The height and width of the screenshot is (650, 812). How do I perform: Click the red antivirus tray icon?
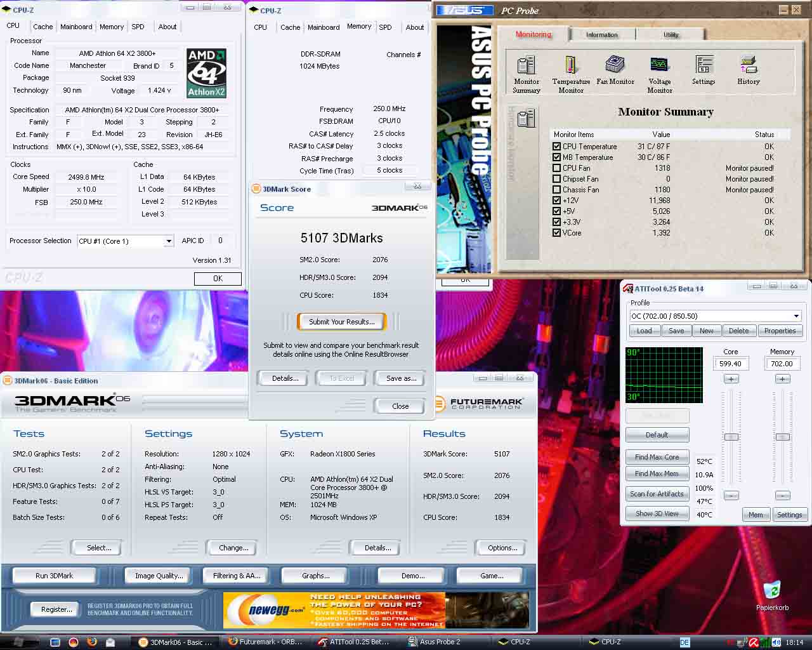pyautogui.click(x=754, y=642)
